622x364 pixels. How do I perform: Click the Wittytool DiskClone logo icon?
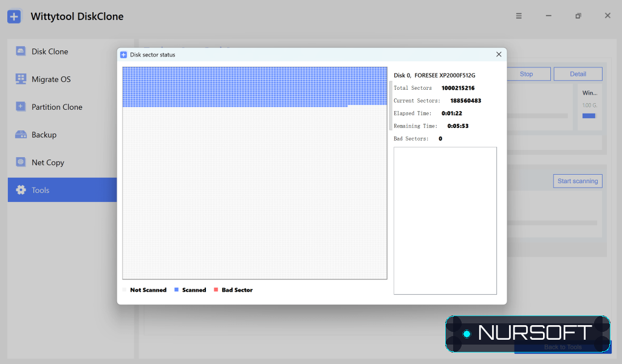(15, 16)
